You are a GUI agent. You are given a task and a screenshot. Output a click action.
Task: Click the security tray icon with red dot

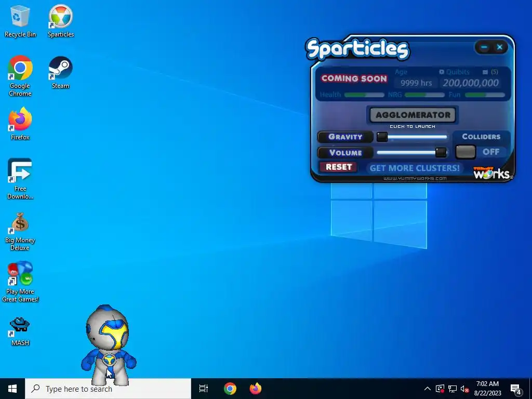(x=440, y=389)
